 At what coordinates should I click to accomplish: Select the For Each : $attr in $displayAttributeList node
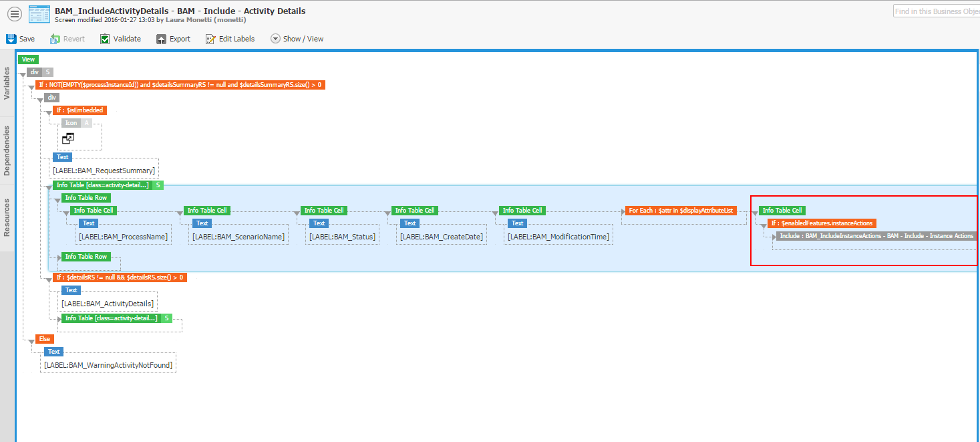(x=681, y=211)
